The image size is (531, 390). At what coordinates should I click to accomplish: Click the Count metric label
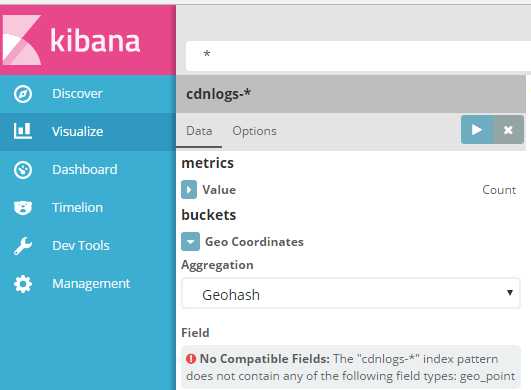click(499, 190)
